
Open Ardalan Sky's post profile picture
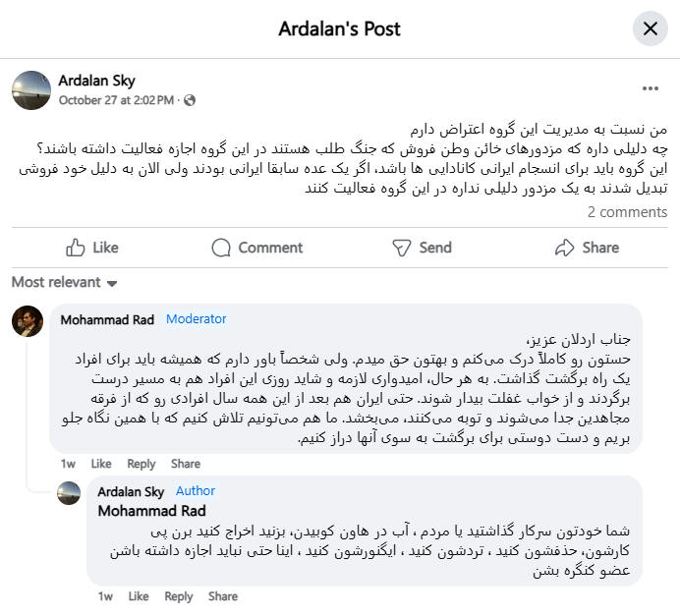[x=31, y=89]
